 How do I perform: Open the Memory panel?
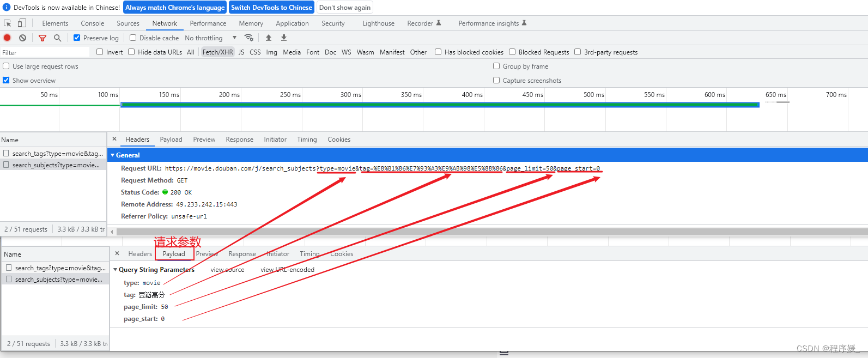pos(251,23)
